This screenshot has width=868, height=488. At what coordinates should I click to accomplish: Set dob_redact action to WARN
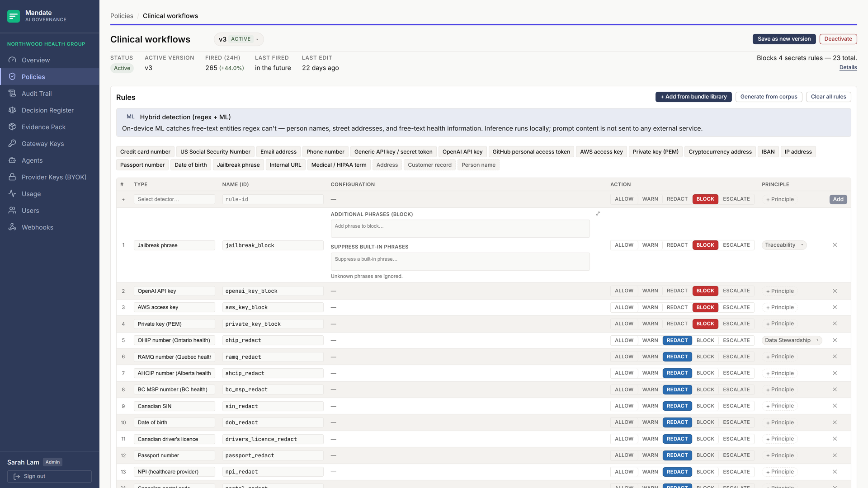pos(650,422)
